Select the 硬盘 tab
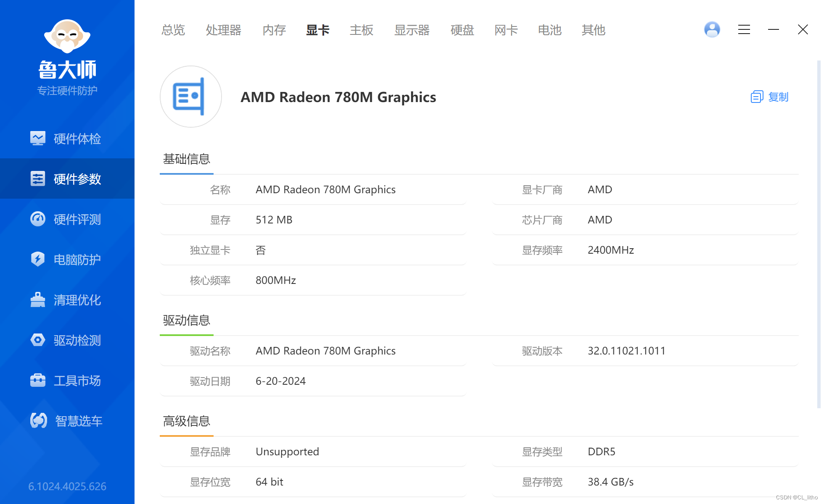Screen dimensions: 824x504 (462, 30)
